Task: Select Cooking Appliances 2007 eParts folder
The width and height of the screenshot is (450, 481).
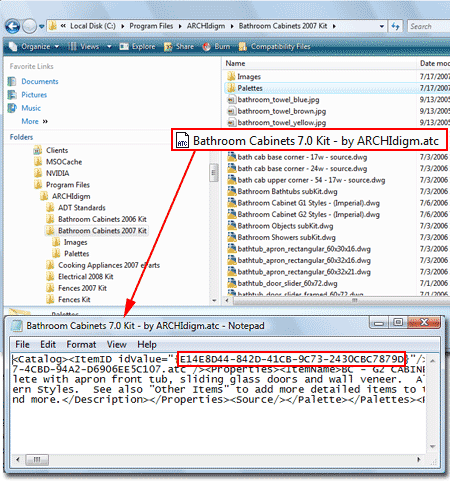Action: pos(109,265)
